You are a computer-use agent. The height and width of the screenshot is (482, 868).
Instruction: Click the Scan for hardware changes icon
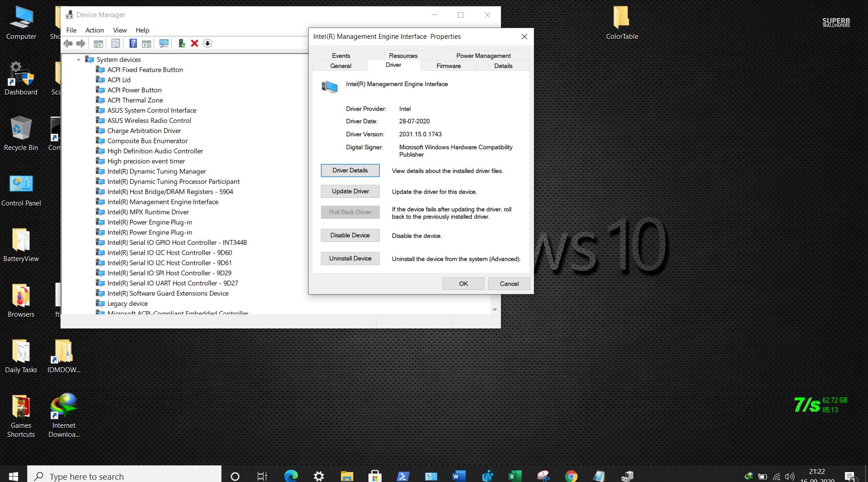tap(164, 43)
